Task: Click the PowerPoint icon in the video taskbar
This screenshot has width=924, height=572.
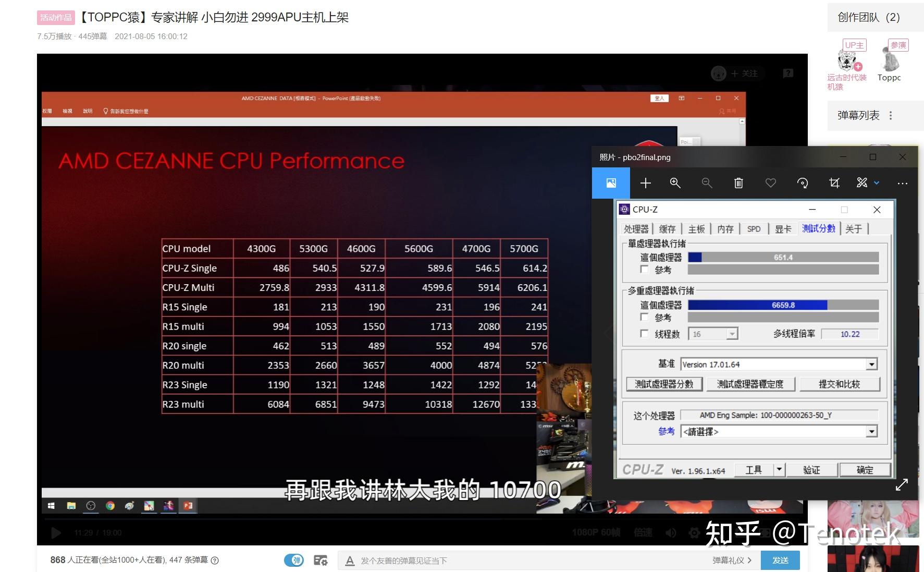Action: (x=188, y=505)
